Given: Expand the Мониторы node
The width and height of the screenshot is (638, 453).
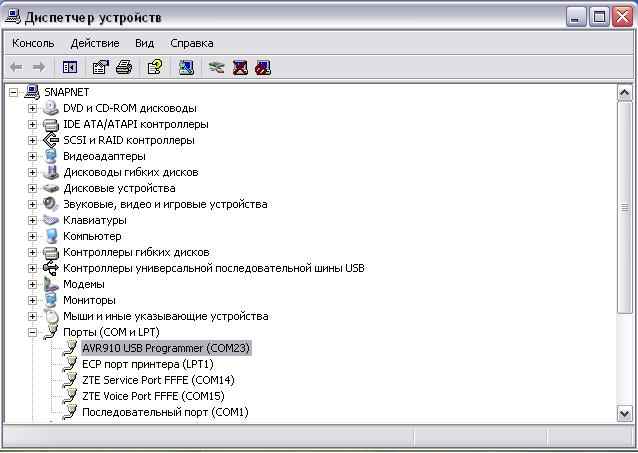Looking at the screenshot, I should 32,300.
